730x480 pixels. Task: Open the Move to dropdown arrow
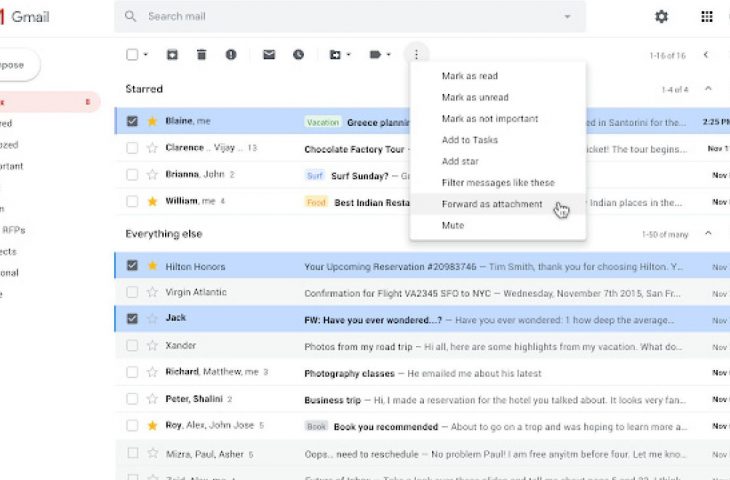pyautogui.click(x=349, y=54)
